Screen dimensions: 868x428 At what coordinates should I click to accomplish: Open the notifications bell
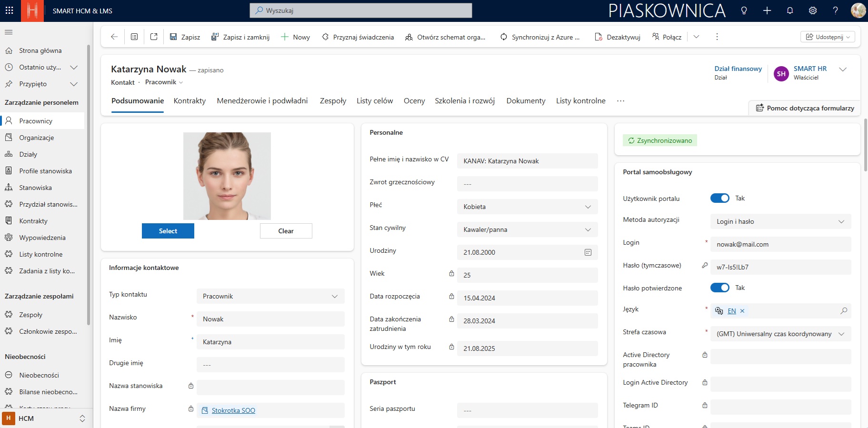coord(790,10)
